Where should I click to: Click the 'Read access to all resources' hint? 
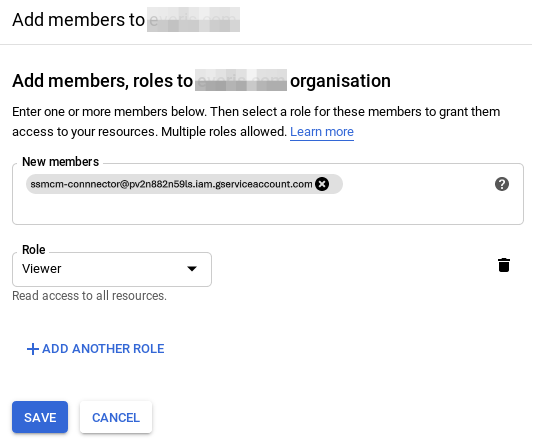click(89, 296)
